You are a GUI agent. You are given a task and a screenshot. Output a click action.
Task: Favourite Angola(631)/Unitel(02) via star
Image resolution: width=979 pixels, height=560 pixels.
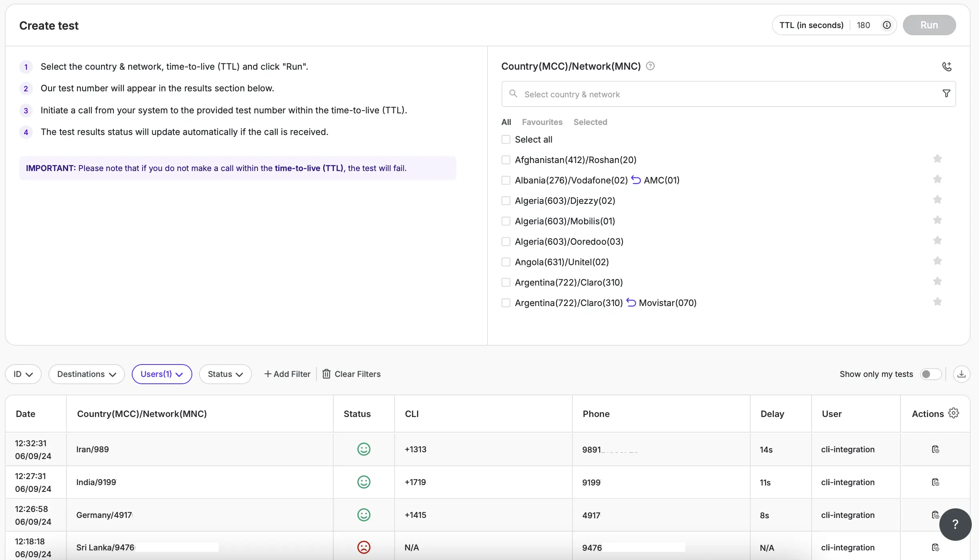point(937,261)
